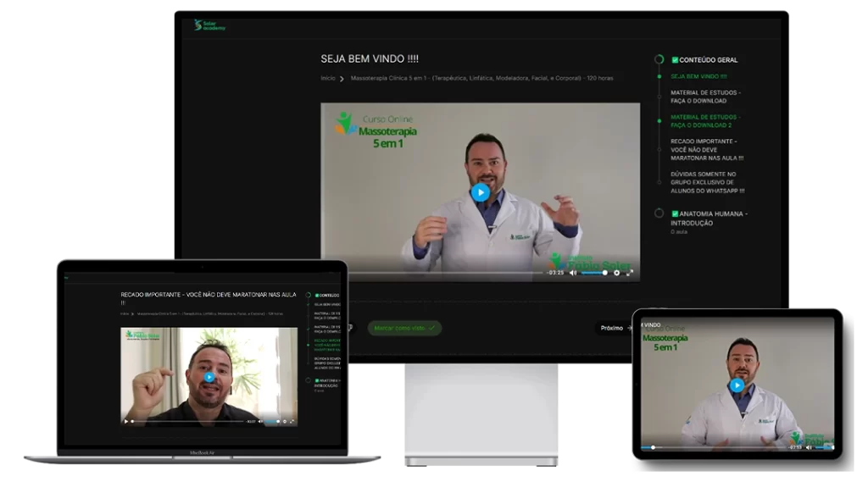Screen dimensions: 868x482
Task: Mute the laptop video via speaker icon
Action: coord(260,422)
